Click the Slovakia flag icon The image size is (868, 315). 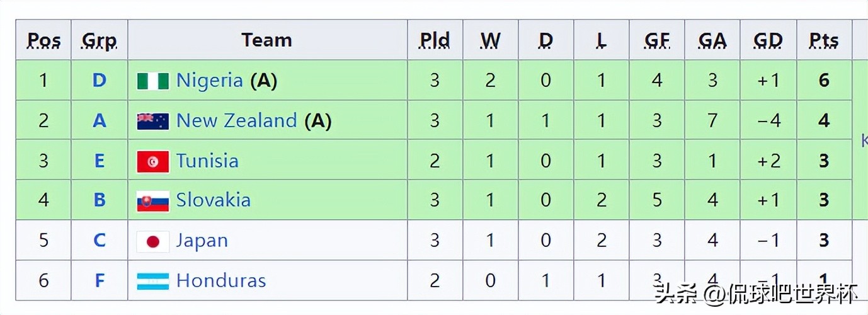(153, 201)
